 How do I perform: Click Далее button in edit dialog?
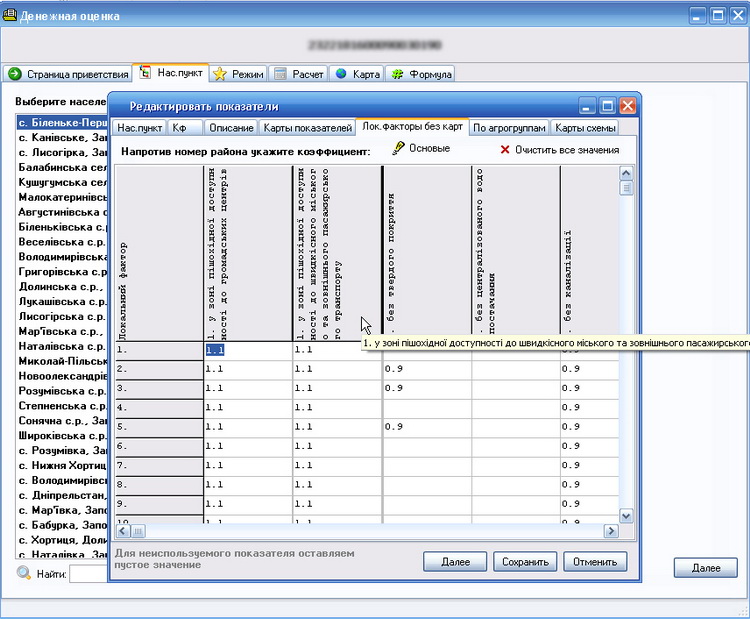(x=455, y=562)
